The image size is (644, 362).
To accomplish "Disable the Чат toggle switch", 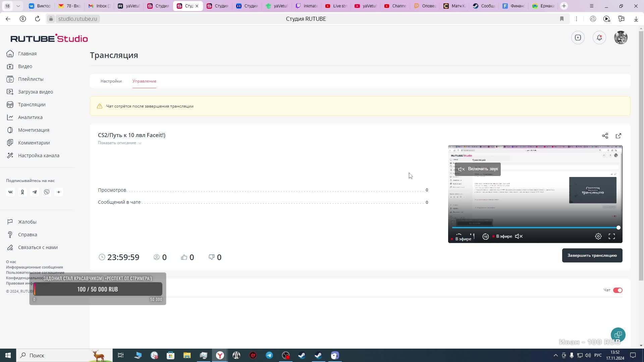I will [618, 290].
